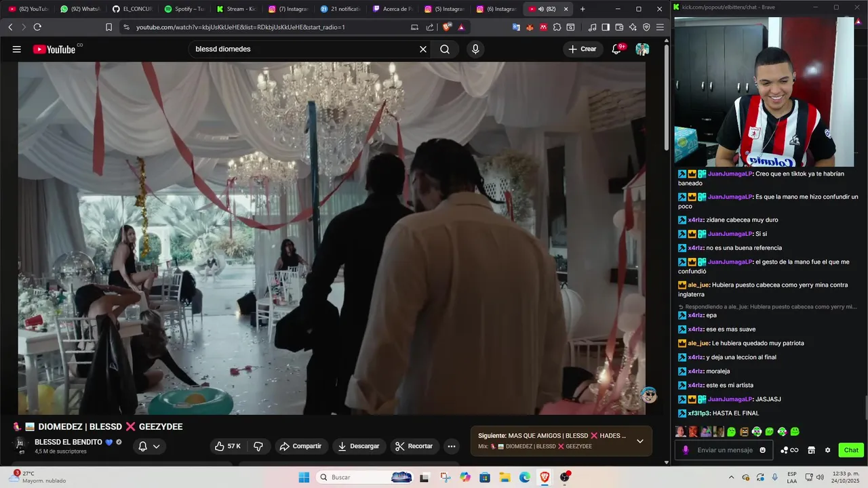Open the Brave main menu
The width and height of the screenshot is (868, 488).
click(x=660, y=27)
